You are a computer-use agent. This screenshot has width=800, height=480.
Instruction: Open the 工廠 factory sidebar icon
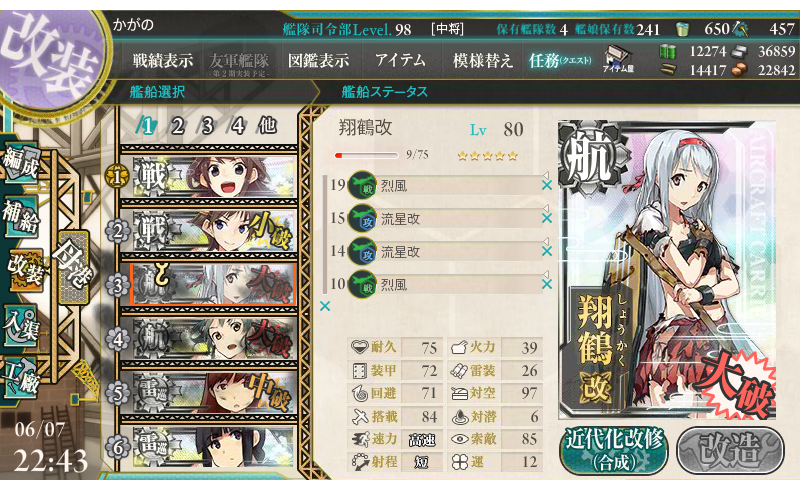click(x=21, y=378)
